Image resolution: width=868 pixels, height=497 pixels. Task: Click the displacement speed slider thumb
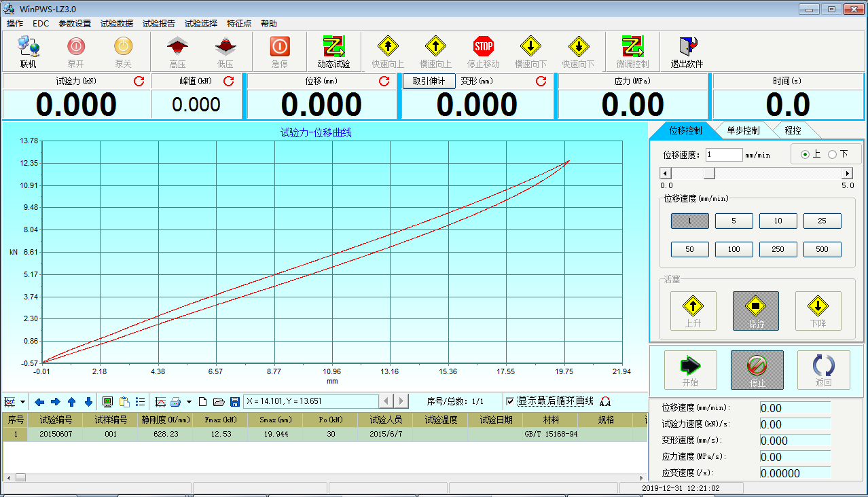click(709, 174)
